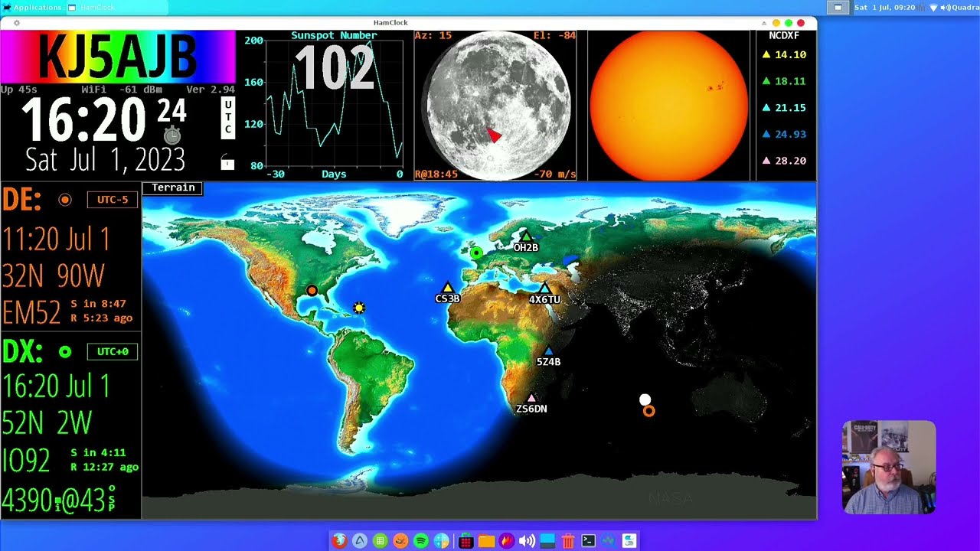Click the workspace switcher in top panel
Image resolution: width=980 pixels, height=551 pixels.
[x=838, y=8]
